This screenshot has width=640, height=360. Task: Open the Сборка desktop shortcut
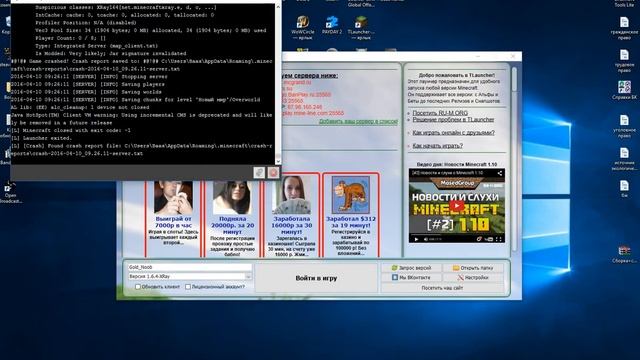[624, 254]
